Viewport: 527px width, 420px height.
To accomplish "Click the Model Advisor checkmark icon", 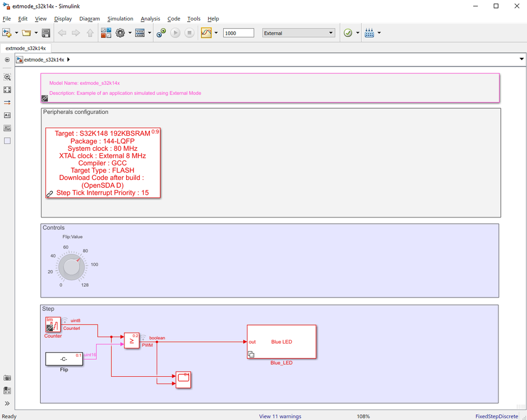I will 348,33.
